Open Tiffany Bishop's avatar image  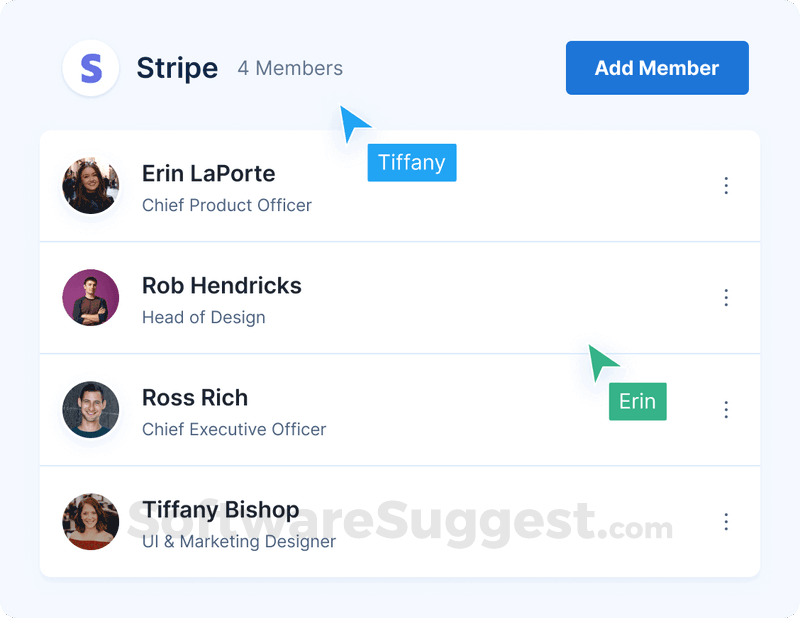pos(91,522)
